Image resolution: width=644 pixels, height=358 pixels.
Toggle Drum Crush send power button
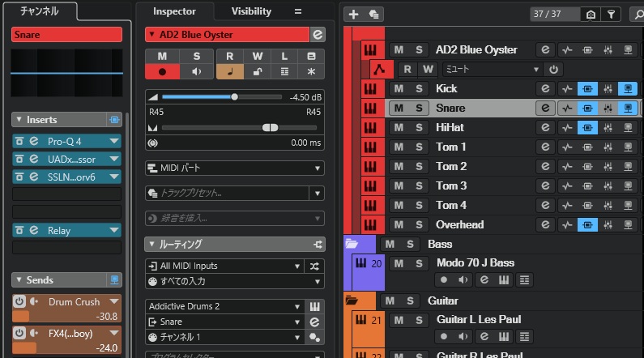19,301
